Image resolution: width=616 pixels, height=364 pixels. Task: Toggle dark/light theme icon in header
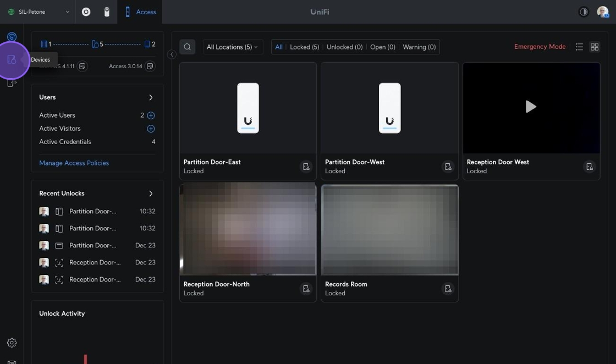click(584, 12)
